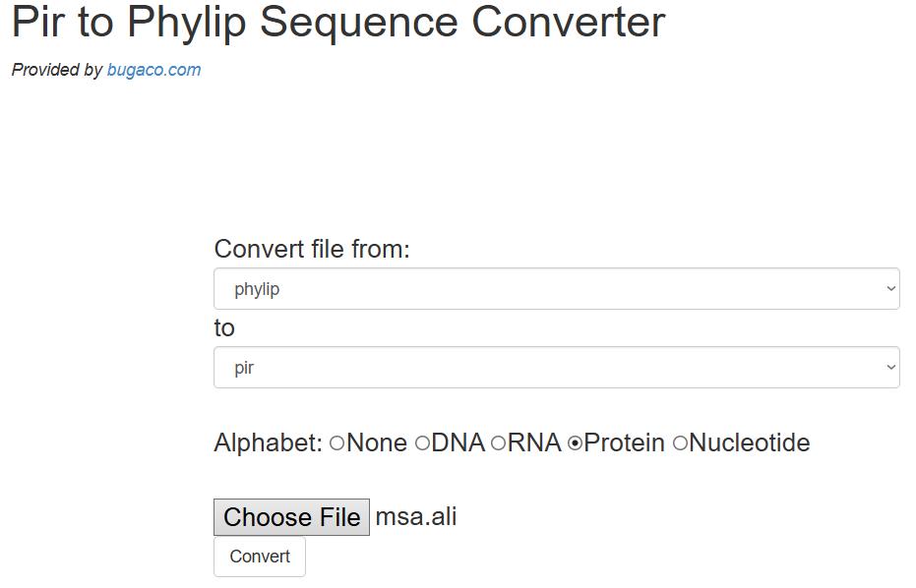Image resolution: width=916 pixels, height=588 pixels.
Task: Click the 'to' label between the dropdowns
Action: (224, 328)
